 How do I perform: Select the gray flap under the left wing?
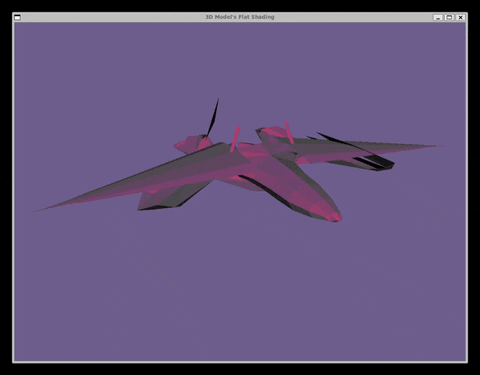168,197
